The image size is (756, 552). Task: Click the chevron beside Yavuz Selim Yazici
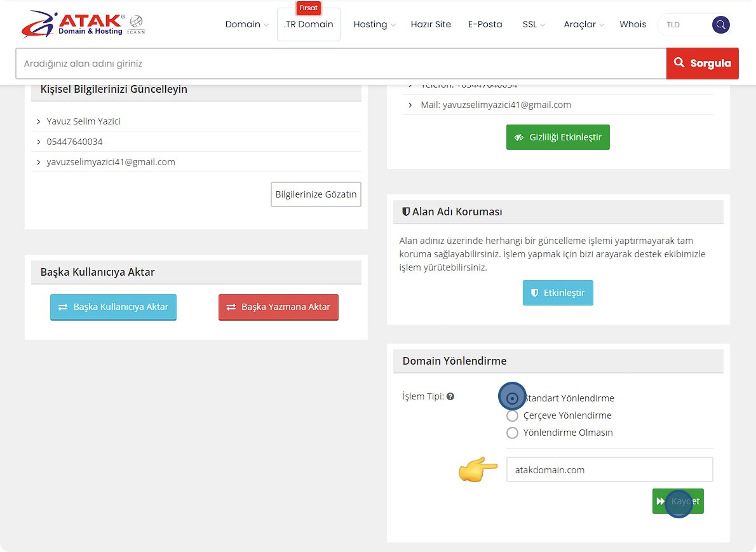[x=39, y=121]
